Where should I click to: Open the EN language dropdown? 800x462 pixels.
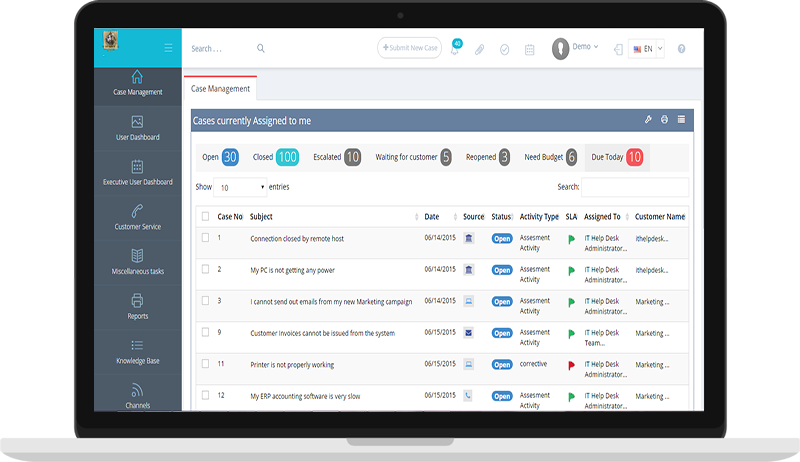coord(647,48)
